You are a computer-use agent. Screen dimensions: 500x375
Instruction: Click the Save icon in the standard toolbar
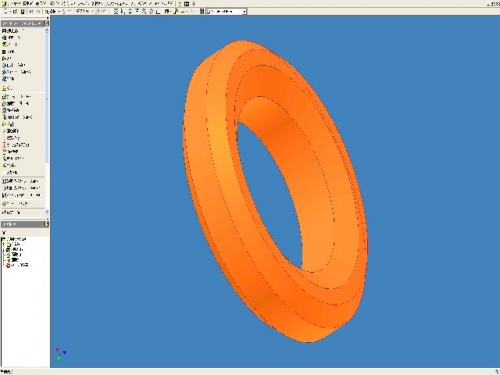tap(23, 11)
